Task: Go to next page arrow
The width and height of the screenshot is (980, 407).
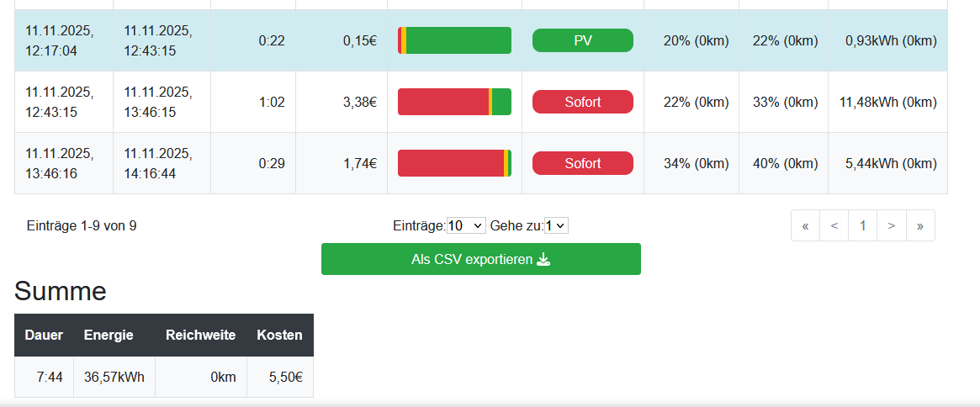Action: [x=891, y=225]
